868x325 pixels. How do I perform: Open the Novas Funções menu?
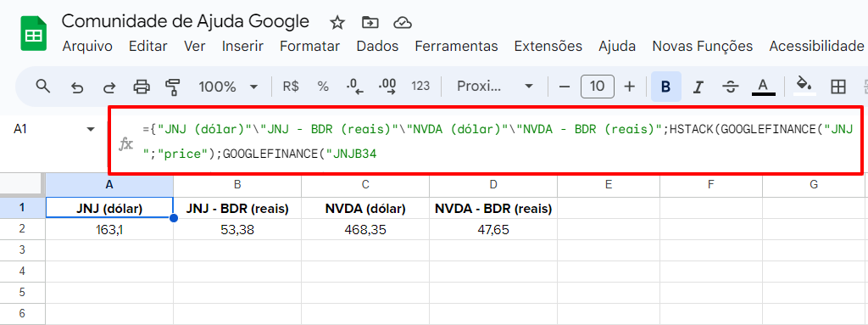coord(703,46)
